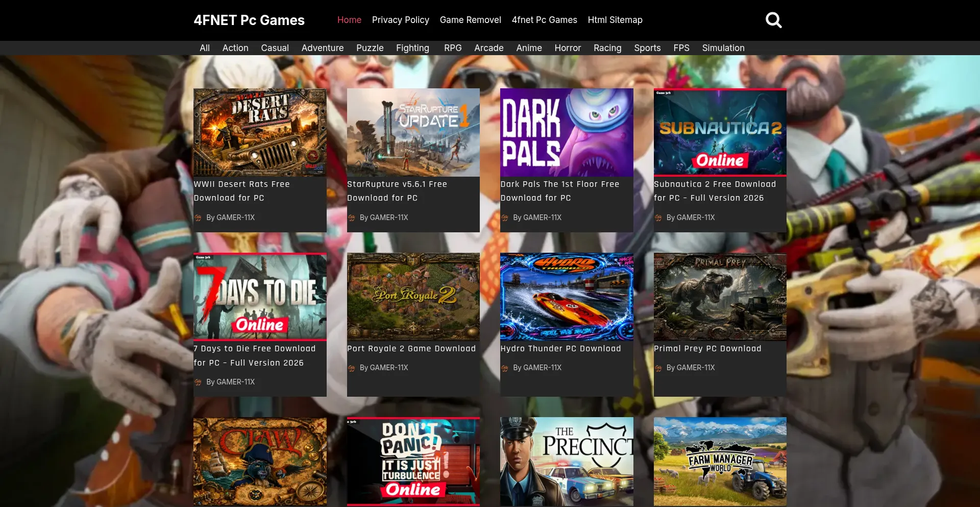Open Primal Prey PC Download title link
Screen dimensions: 980x507
point(707,349)
